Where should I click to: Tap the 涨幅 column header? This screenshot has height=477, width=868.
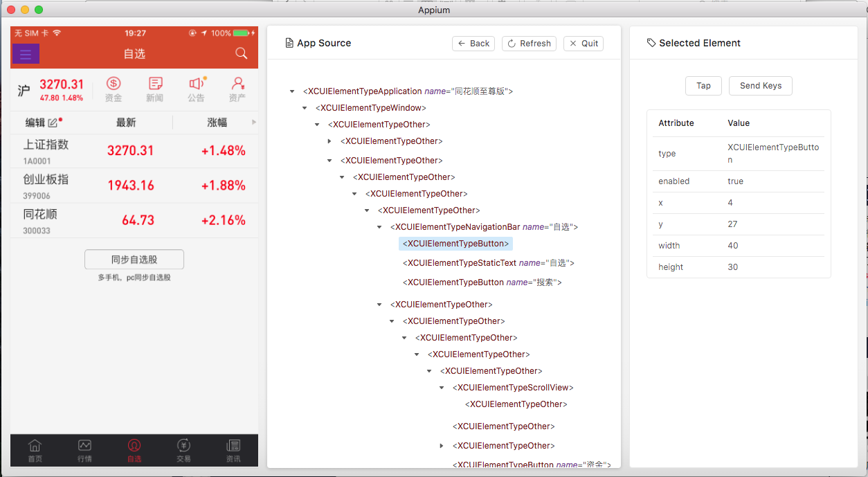click(x=217, y=123)
